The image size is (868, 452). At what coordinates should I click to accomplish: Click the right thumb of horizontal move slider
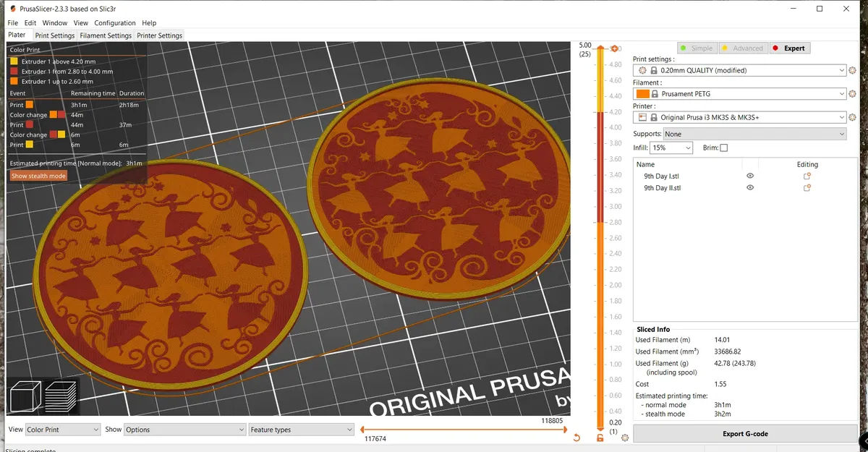pos(564,430)
